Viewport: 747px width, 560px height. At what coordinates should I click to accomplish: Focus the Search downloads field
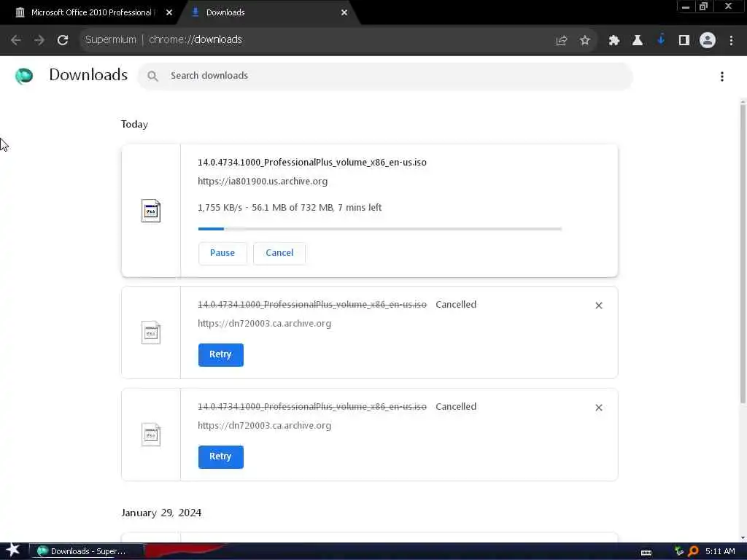(385, 76)
